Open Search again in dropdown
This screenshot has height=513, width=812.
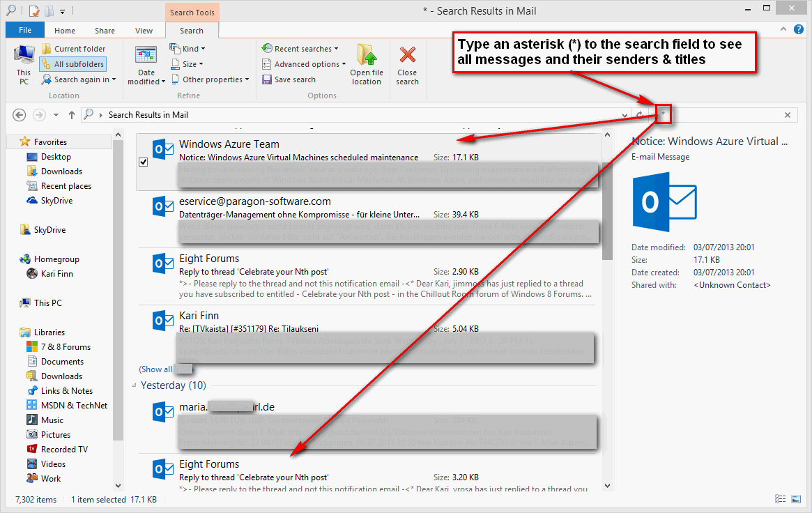pos(79,79)
